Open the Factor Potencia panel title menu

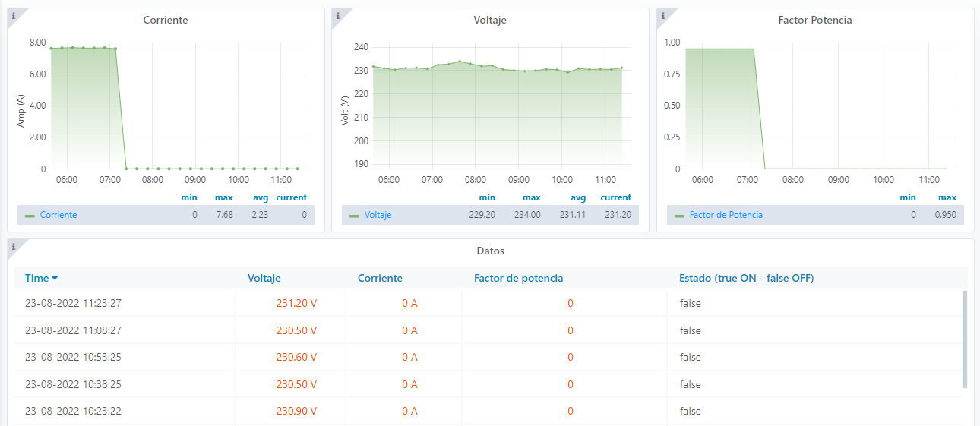815,21
